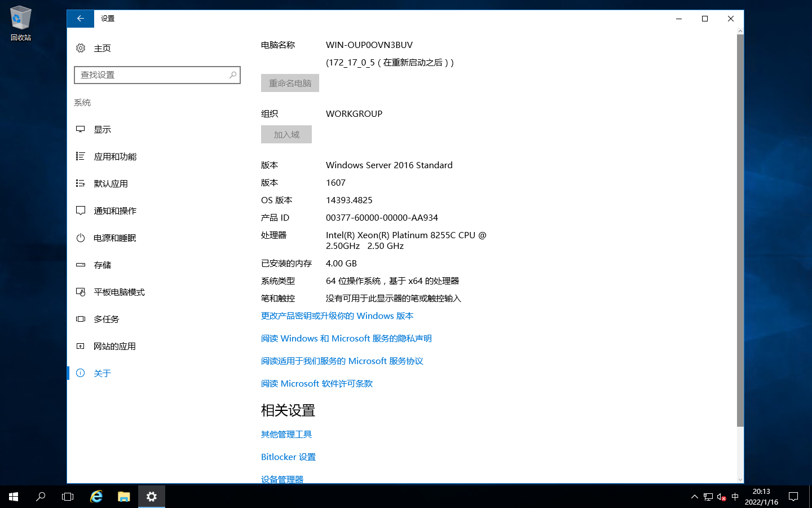Open Task View from the taskbar
This screenshot has height=508, width=812.
pyautogui.click(x=68, y=497)
